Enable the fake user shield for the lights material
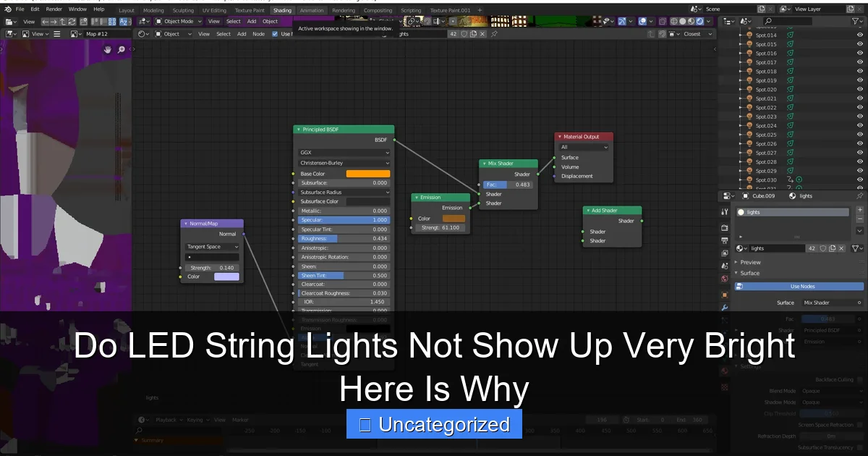Viewport: 868px width, 456px height. (x=823, y=248)
